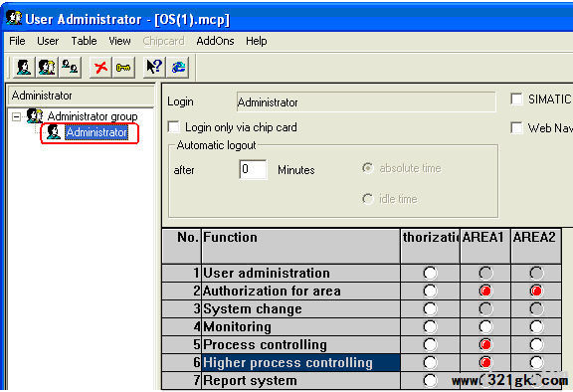Click the grayed Chipcard menu
The width and height of the screenshot is (573, 392).
pyautogui.click(x=163, y=41)
